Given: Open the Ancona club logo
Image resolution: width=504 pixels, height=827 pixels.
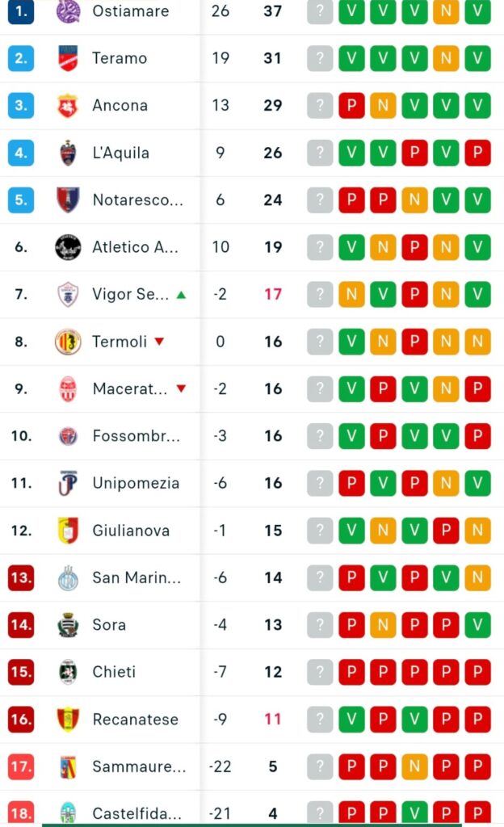Looking at the screenshot, I should tap(68, 106).
